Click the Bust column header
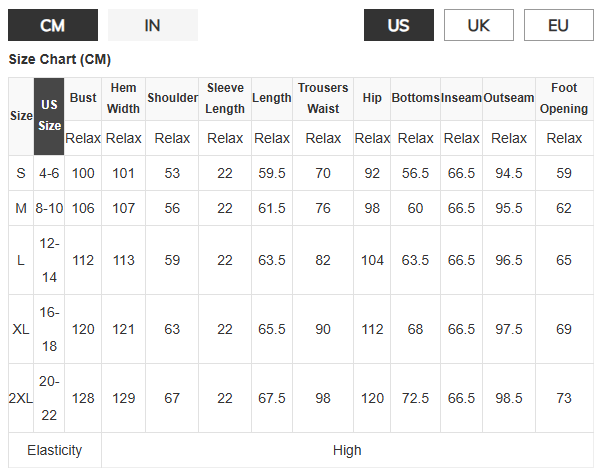Viewport: 602px width, 476px height. coord(83,99)
